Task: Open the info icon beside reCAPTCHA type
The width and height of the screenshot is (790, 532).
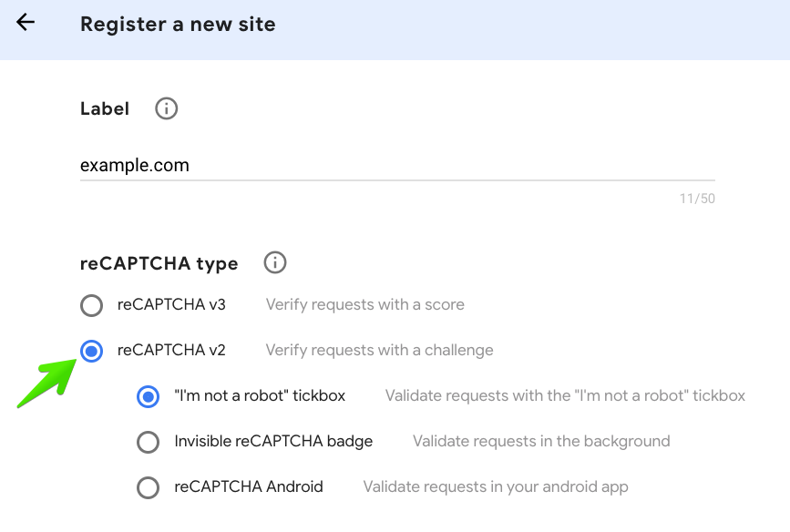Action: point(275,262)
